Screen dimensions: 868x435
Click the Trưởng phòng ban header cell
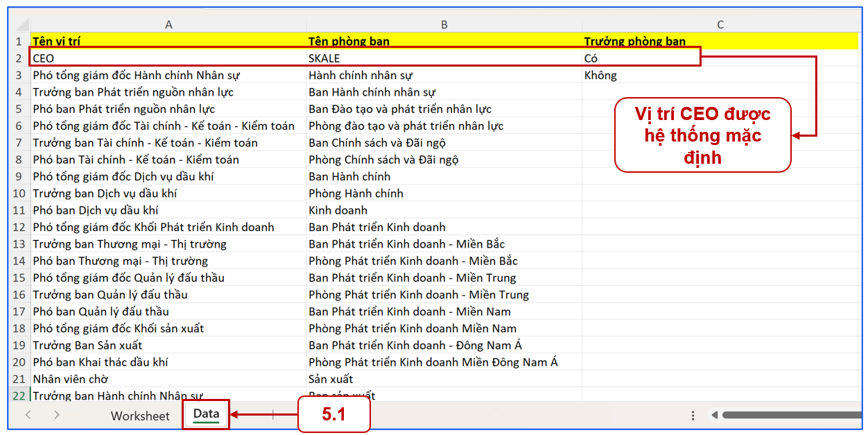coord(720,42)
